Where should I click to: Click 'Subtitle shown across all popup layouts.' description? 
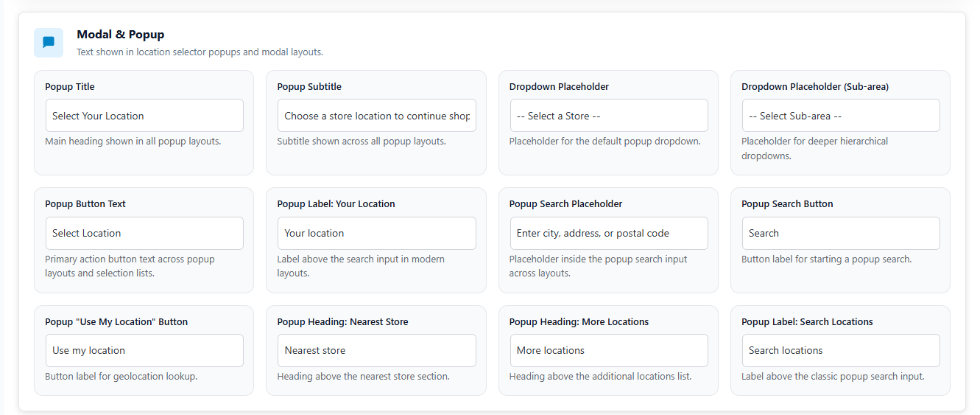(x=362, y=142)
